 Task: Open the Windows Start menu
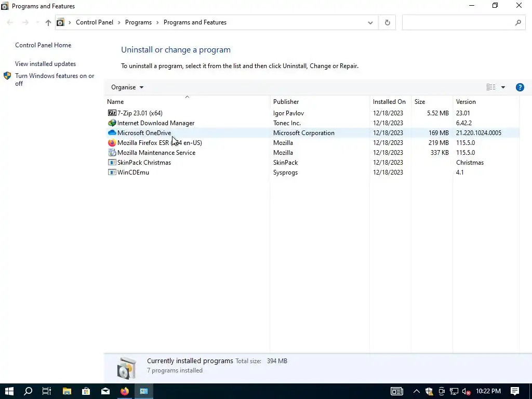tap(9, 391)
